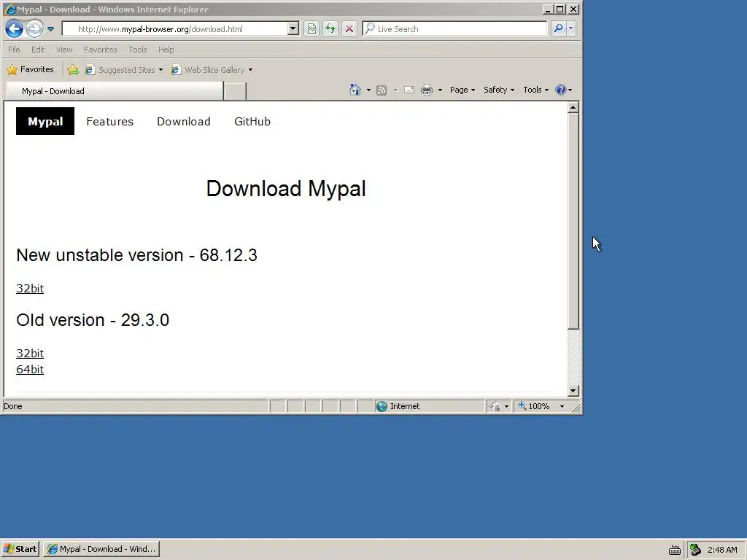This screenshot has width=747, height=560.
Task: Open the Page command menu
Action: (x=462, y=90)
